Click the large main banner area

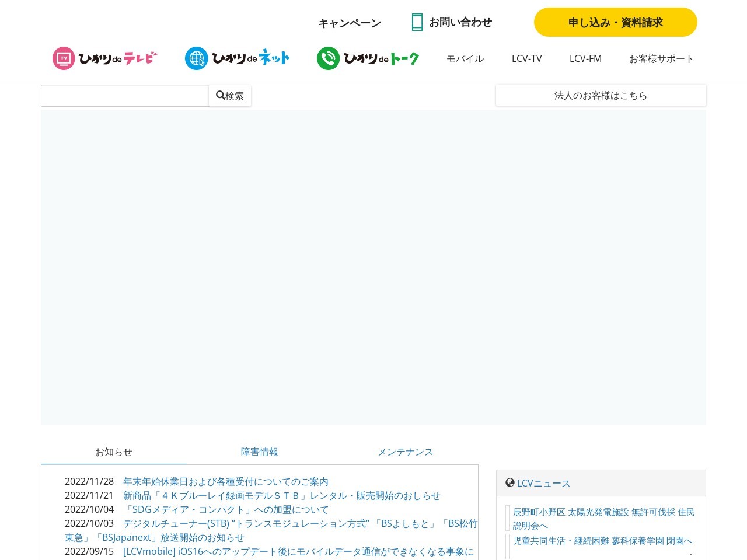373,267
